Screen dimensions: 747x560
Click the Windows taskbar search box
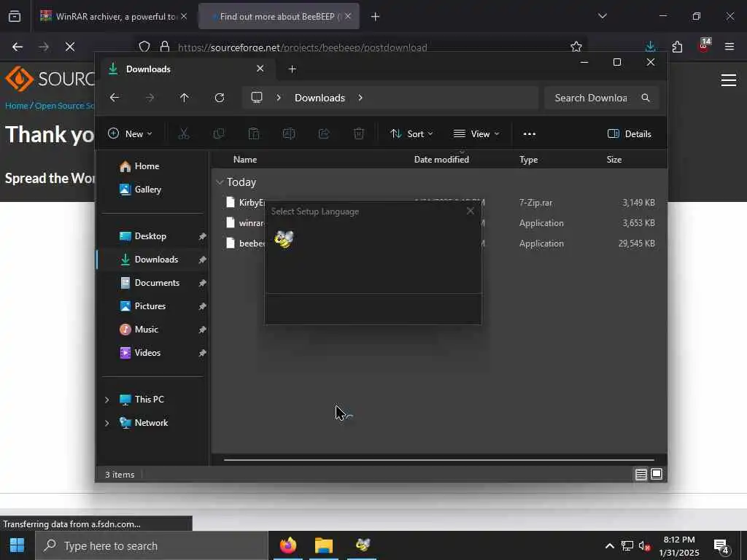tap(152, 545)
